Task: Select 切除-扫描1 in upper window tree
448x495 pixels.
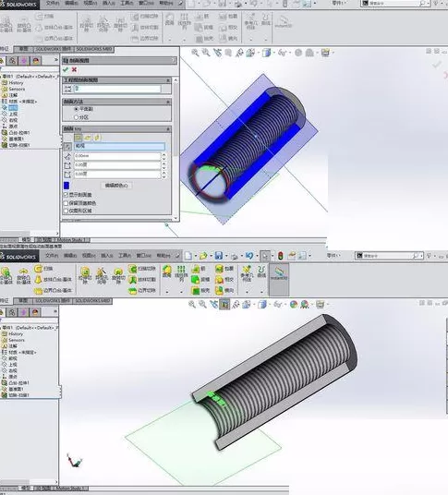Action: [19, 145]
